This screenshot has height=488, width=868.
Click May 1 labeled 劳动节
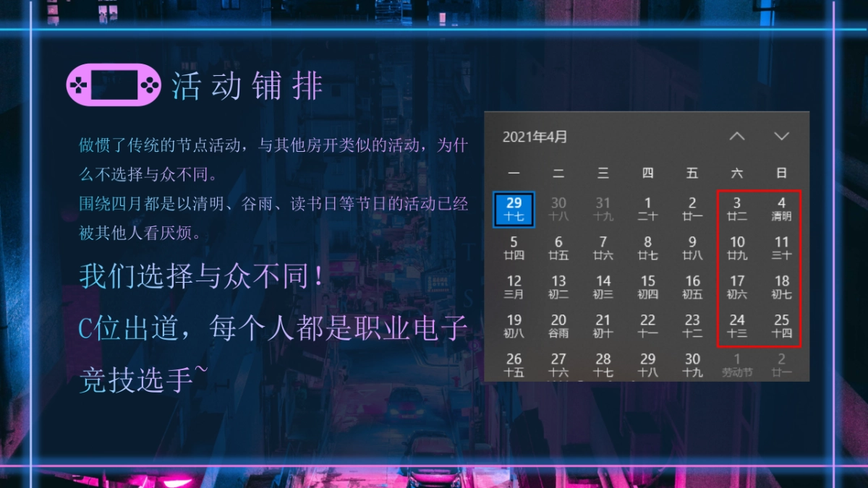pos(737,364)
